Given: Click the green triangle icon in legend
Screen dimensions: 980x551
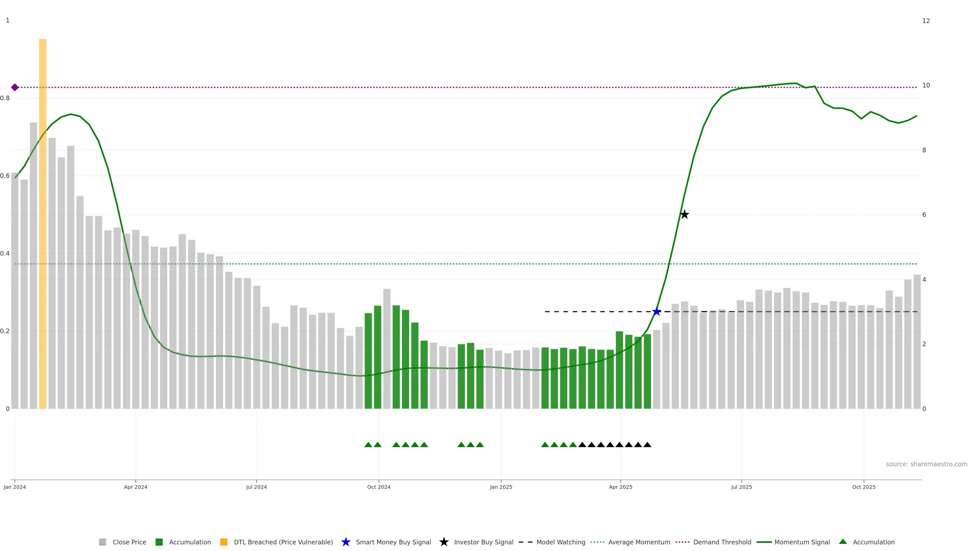Looking at the screenshot, I should tap(843, 542).
